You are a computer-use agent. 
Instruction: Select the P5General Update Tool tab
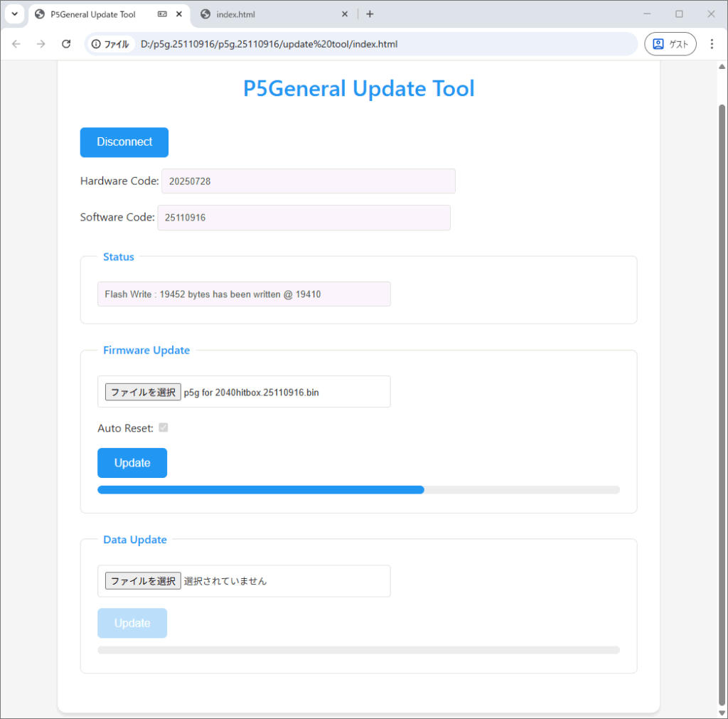pyautogui.click(x=92, y=14)
